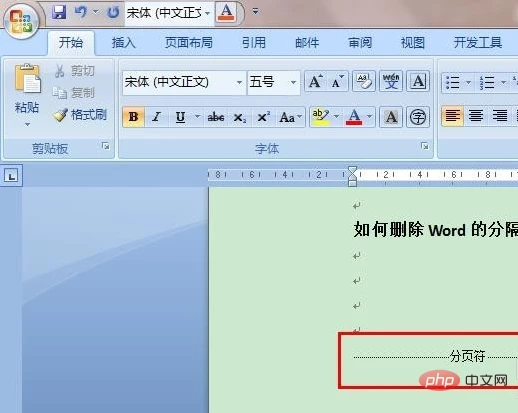Image resolution: width=518 pixels, height=413 pixels.
Task: Click 复制 to copy selection
Action: 74,93
